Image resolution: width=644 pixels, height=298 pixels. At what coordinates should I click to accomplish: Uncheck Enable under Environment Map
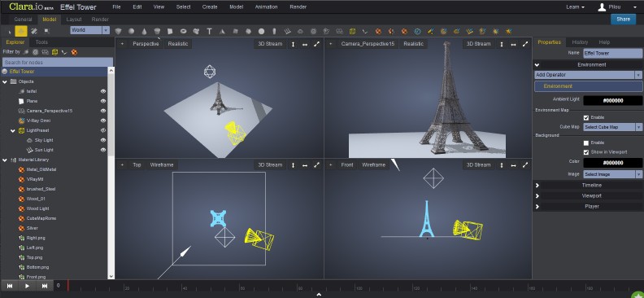click(586, 117)
